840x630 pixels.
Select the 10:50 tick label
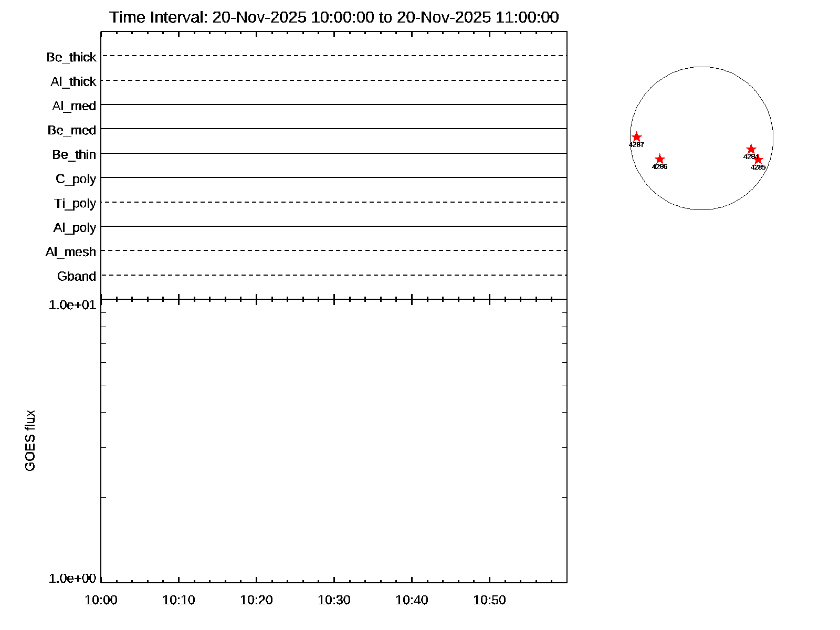(x=489, y=600)
